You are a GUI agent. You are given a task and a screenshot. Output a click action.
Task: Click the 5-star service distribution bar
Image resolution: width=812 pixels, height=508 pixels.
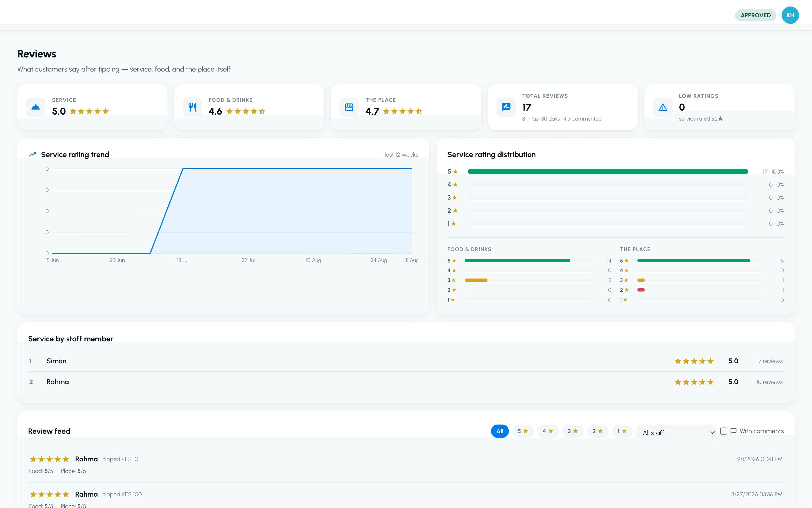(x=608, y=172)
